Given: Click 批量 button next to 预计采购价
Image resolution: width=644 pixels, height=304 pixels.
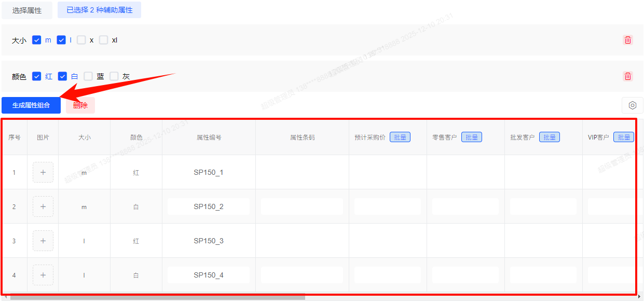Looking at the screenshot, I should coord(400,137).
